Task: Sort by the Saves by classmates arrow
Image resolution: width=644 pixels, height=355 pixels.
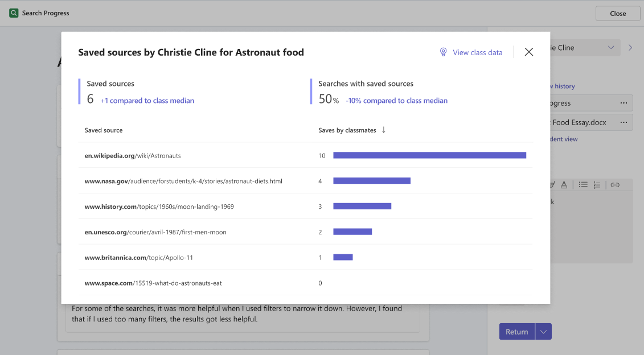Action: pos(384,130)
